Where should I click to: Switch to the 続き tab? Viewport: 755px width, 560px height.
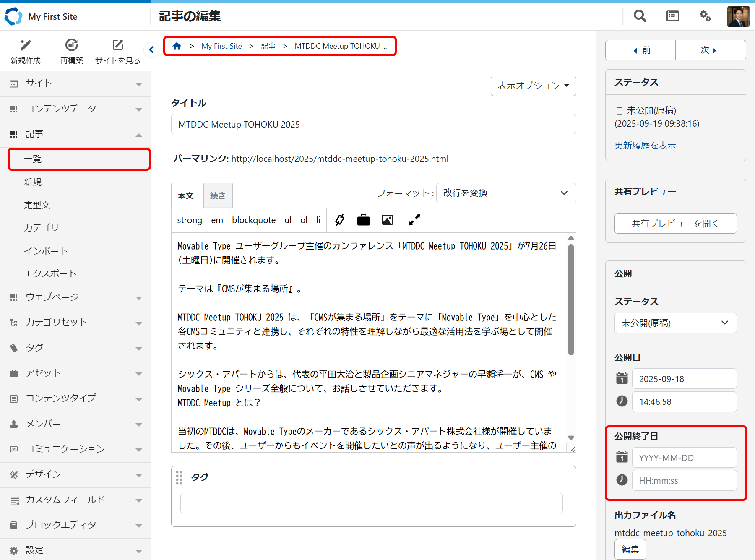218,195
